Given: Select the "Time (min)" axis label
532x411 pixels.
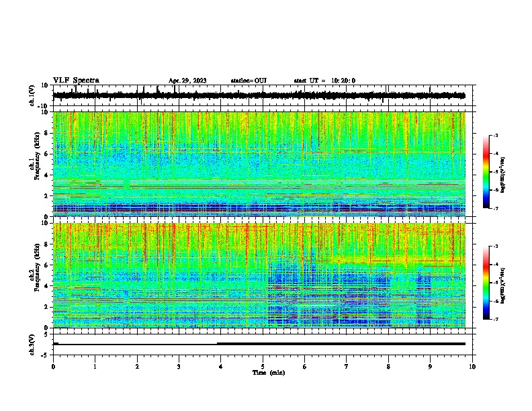Looking at the screenshot, I should (269, 373).
